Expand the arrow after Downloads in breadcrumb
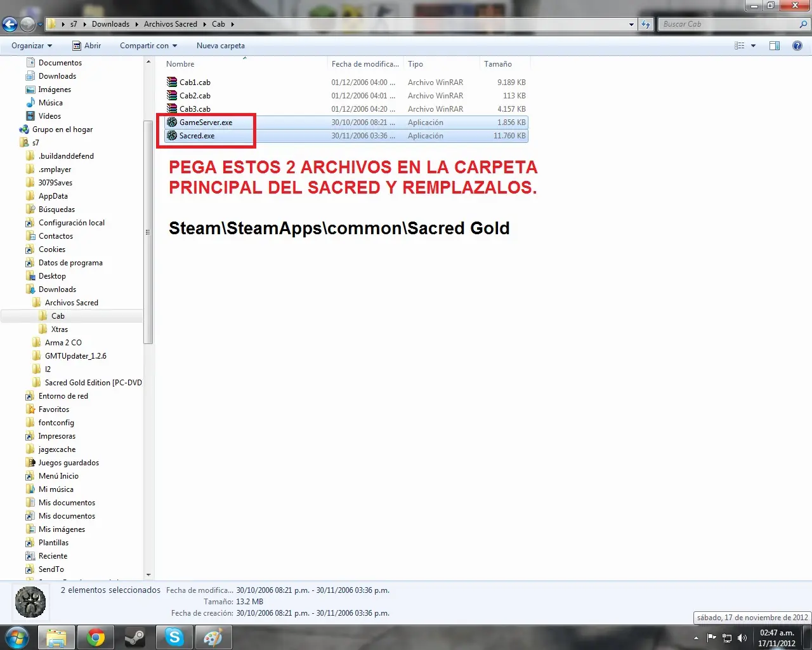The image size is (812, 650). pos(136,24)
